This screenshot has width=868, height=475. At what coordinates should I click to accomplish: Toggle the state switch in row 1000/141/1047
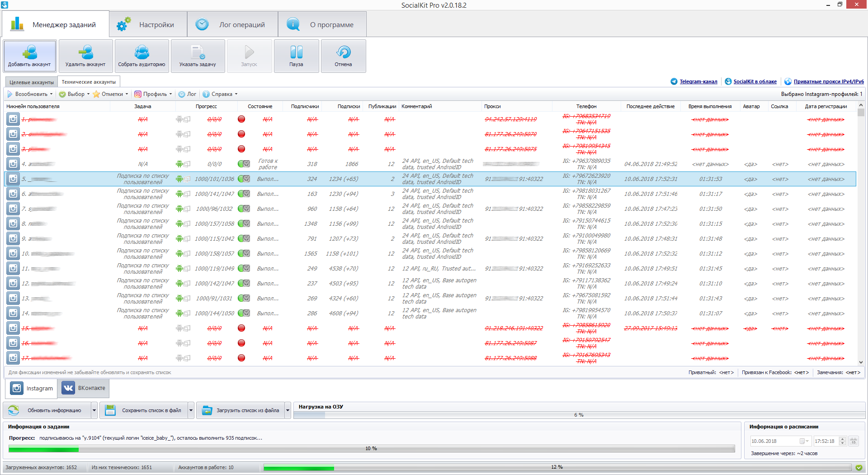click(x=244, y=194)
